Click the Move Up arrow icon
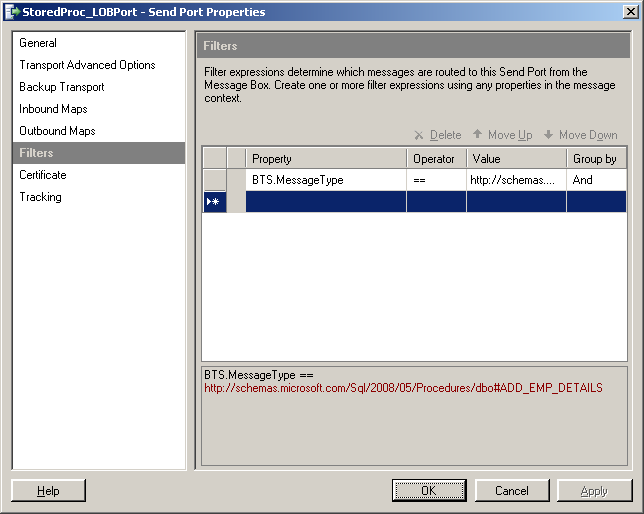This screenshot has width=644, height=514. point(477,134)
